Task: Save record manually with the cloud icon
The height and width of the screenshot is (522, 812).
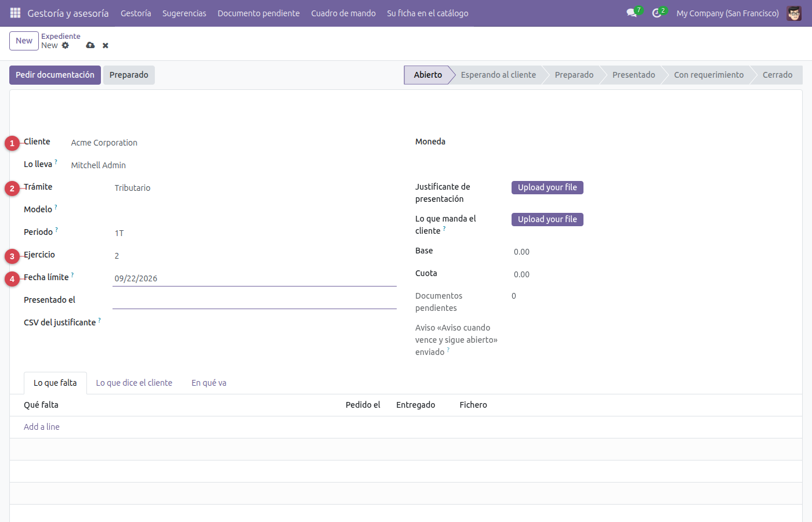Action: (x=90, y=45)
